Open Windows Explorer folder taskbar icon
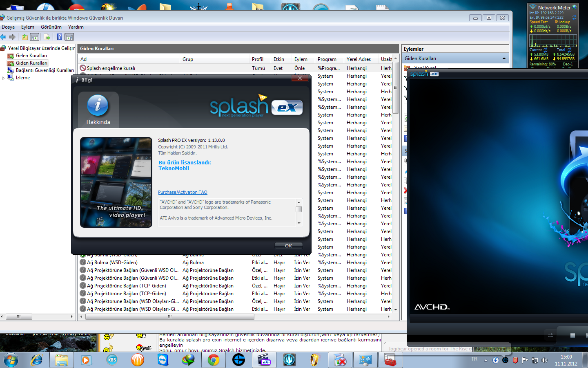The height and width of the screenshot is (368, 588). (x=62, y=360)
